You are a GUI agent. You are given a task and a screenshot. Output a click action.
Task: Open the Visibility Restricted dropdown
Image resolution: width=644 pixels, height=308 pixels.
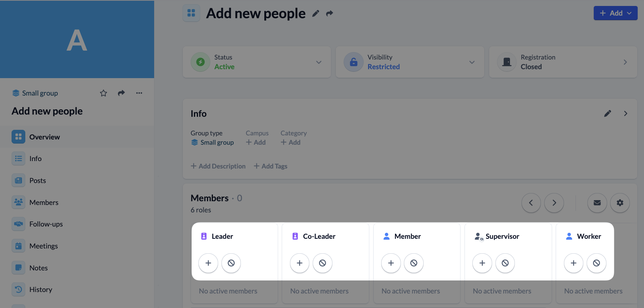coord(472,62)
